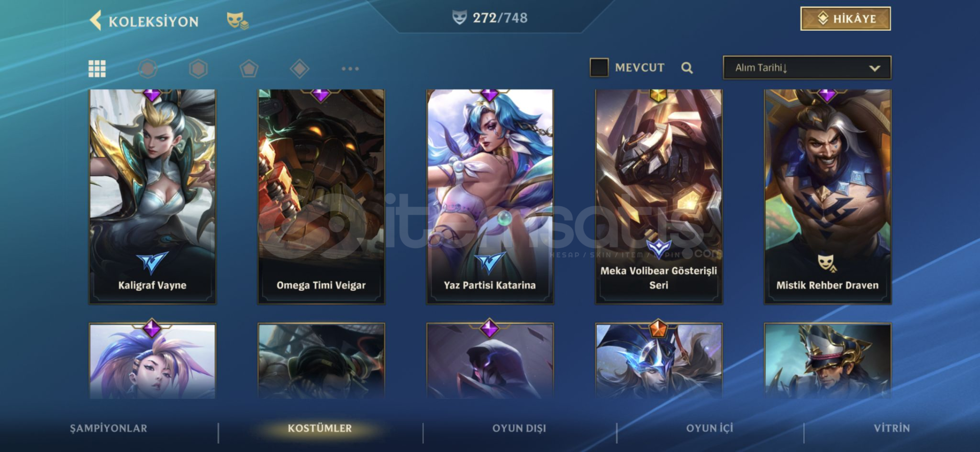
Task: Show more filters via three dots
Action: pyautogui.click(x=350, y=68)
